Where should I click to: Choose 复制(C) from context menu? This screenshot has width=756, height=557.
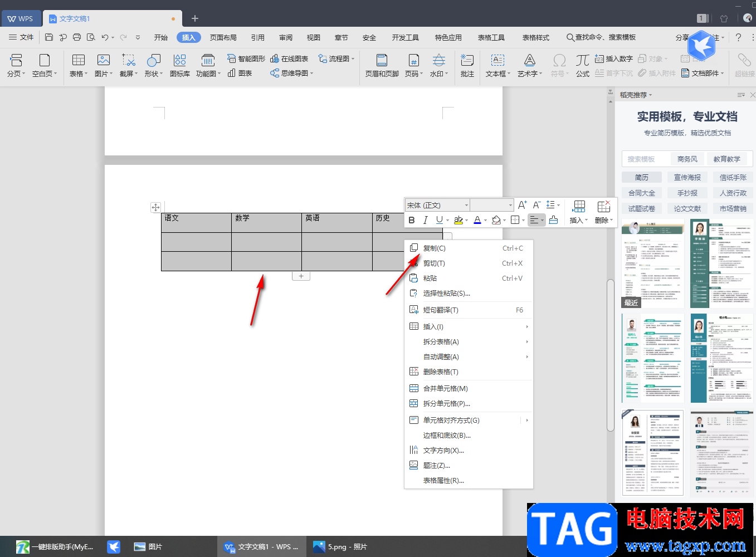469,248
